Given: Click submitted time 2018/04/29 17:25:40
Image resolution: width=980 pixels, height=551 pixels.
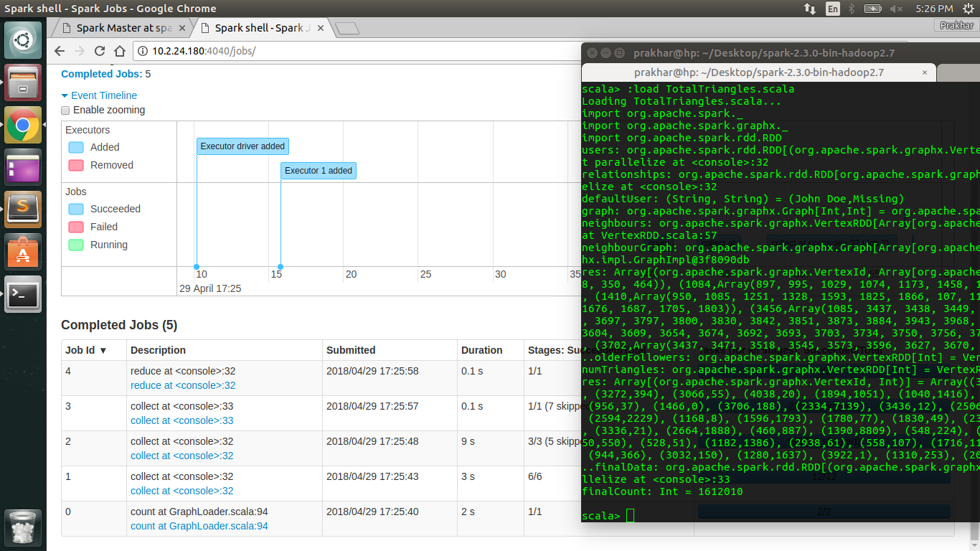Looking at the screenshot, I should tap(372, 512).
